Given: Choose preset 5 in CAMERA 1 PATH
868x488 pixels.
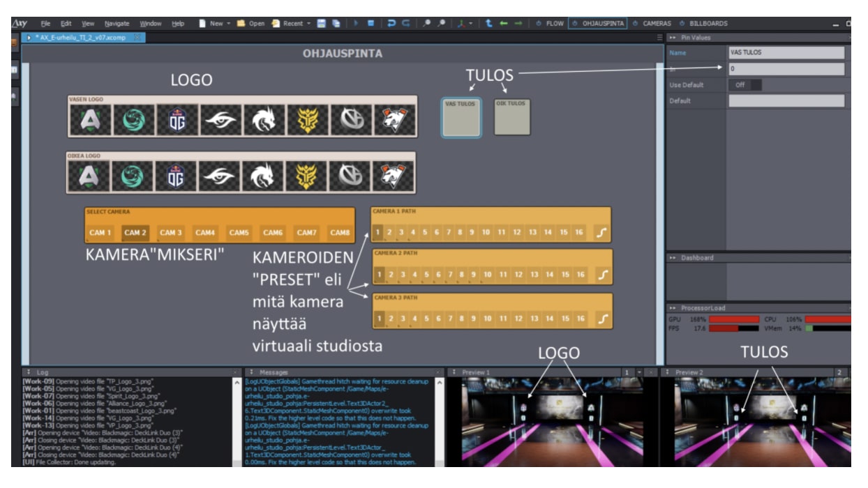Looking at the screenshot, I should (x=424, y=232).
